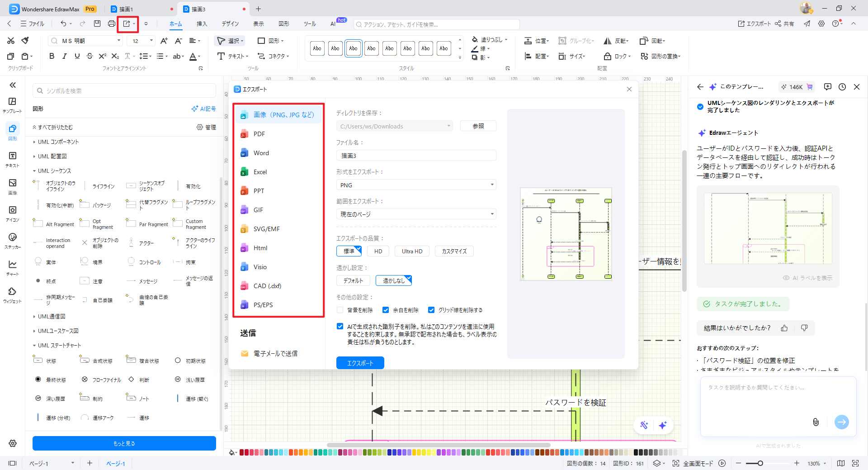Select the Connector tool
The width and height of the screenshot is (868, 470).
pyautogui.click(x=273, y=56)
